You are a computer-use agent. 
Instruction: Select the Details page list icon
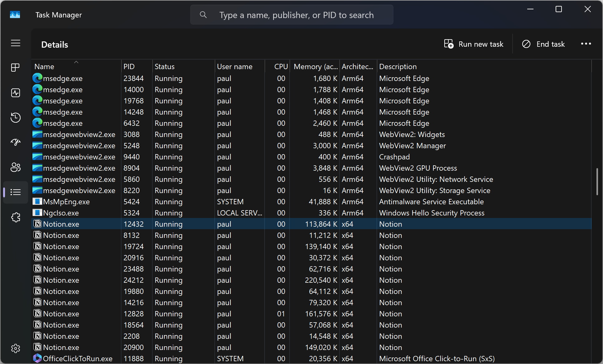coord(15,192)
